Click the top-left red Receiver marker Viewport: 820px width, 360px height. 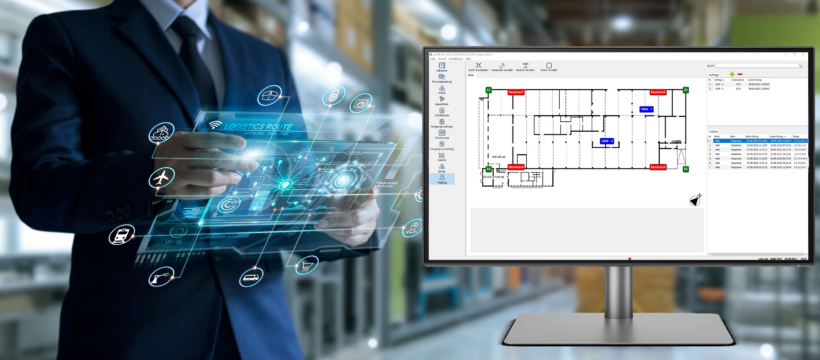(516, 92)
